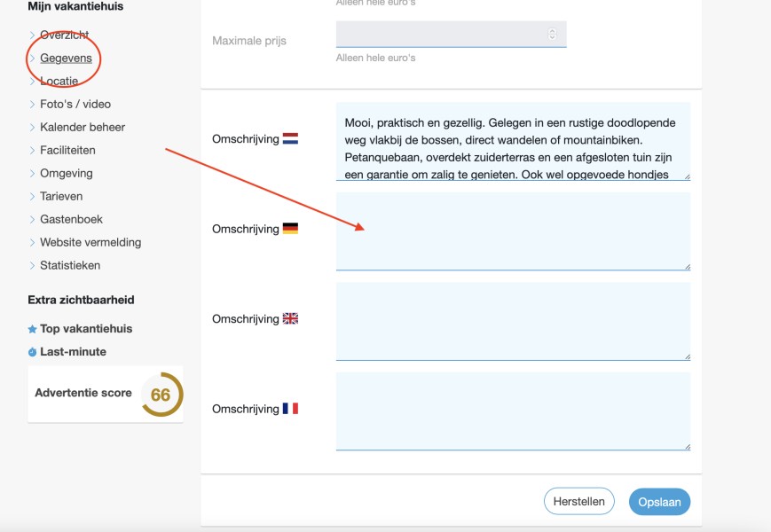Image resolution: width=771 pixels, height=532 pixels.
Task: Click the Advertentie score 66 circle
Action: [161, 395]
